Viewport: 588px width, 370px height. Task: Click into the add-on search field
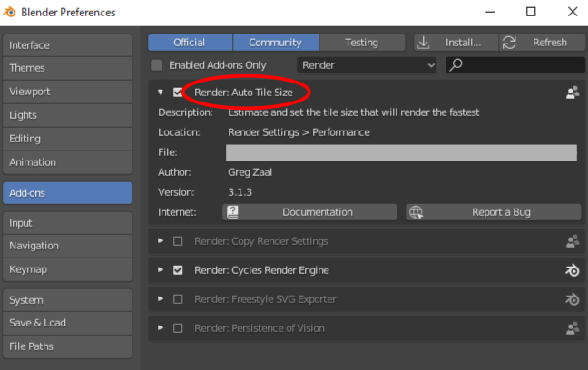[515, 65]
